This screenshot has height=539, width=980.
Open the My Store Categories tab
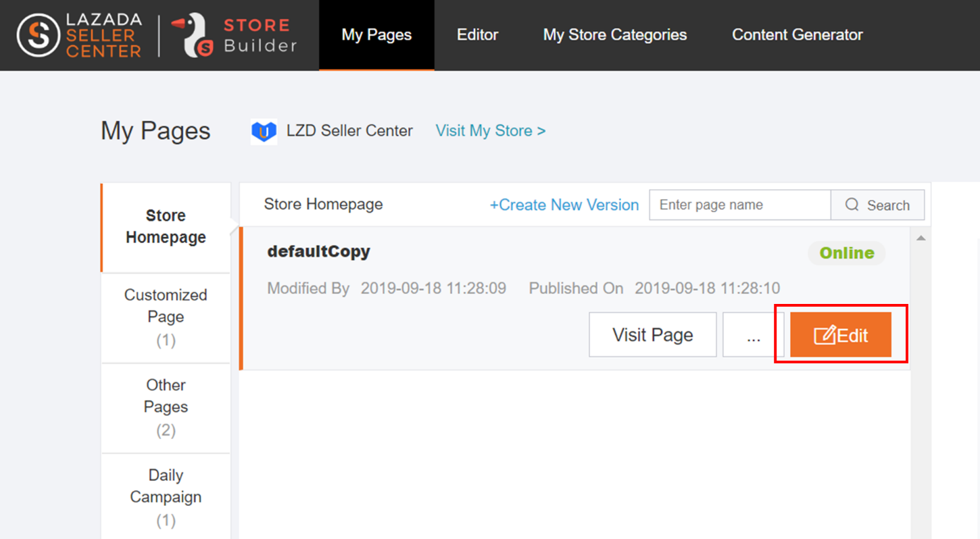[x=614, y=34]
